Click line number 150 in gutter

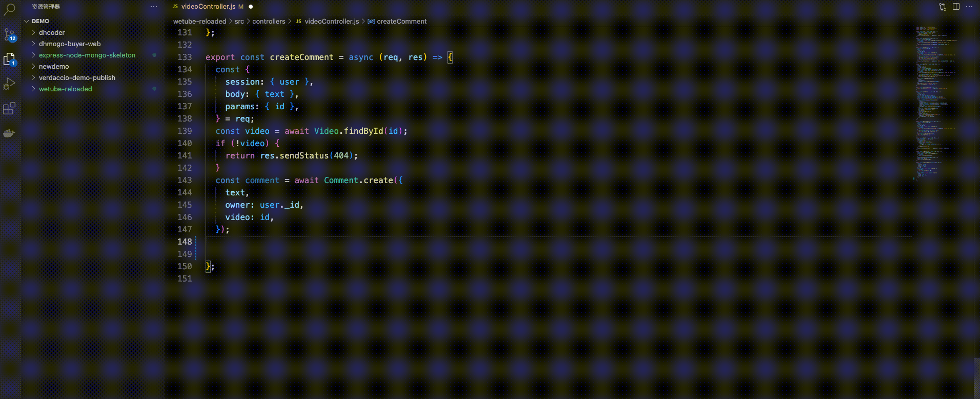(x=185, y=266)
